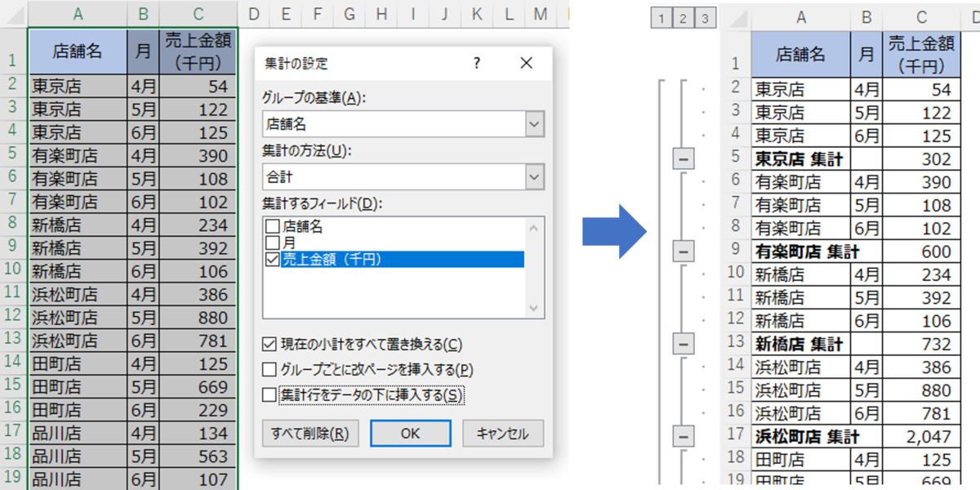Screen dimensions: 980x490
Task: Click outline level 3 button
Action: click(x=703, y=17)
